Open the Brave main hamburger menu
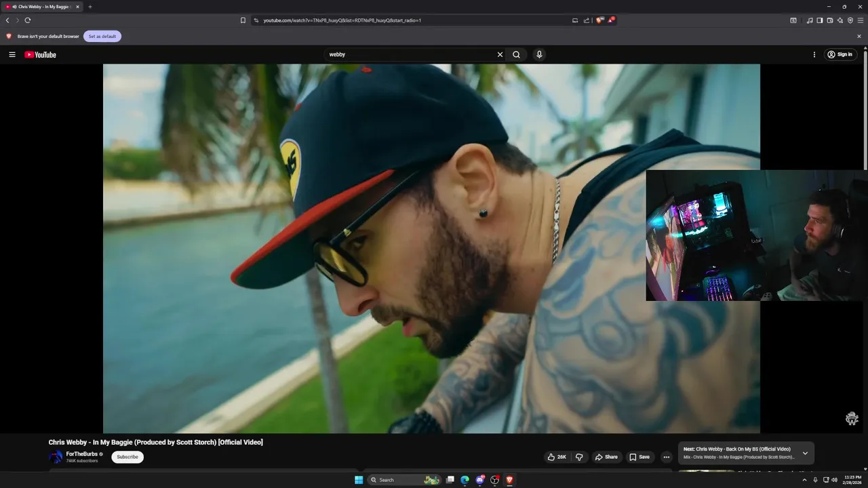 [861, 20]
